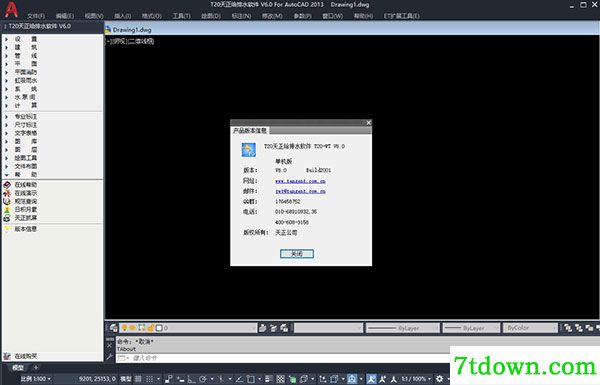This screenshot has width=600, height=385.
Task: Click the annotation autoscale icon in the status bar
Action: (x=383, y=379)
